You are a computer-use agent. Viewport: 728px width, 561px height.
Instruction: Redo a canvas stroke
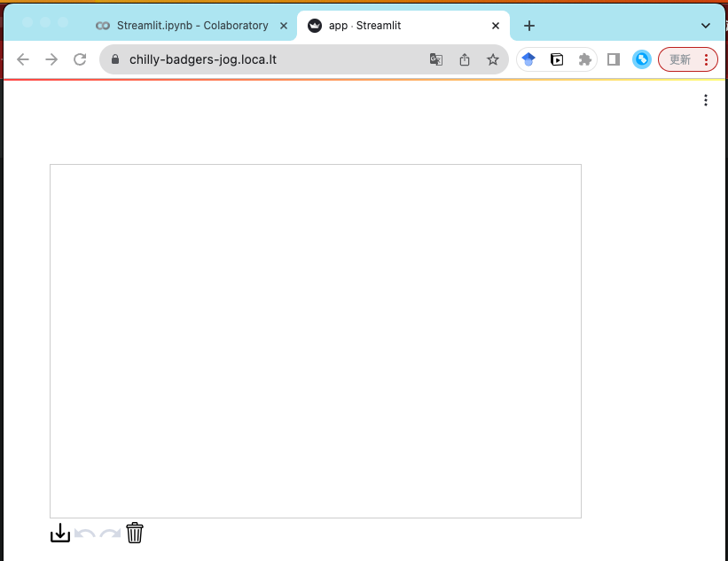tap(109, 533)
